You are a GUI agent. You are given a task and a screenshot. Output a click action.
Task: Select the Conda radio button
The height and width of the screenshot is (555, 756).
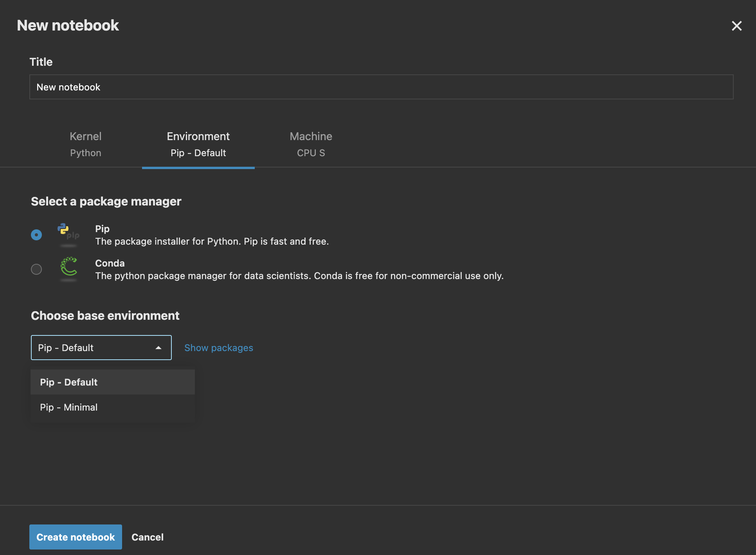point(36,269)
